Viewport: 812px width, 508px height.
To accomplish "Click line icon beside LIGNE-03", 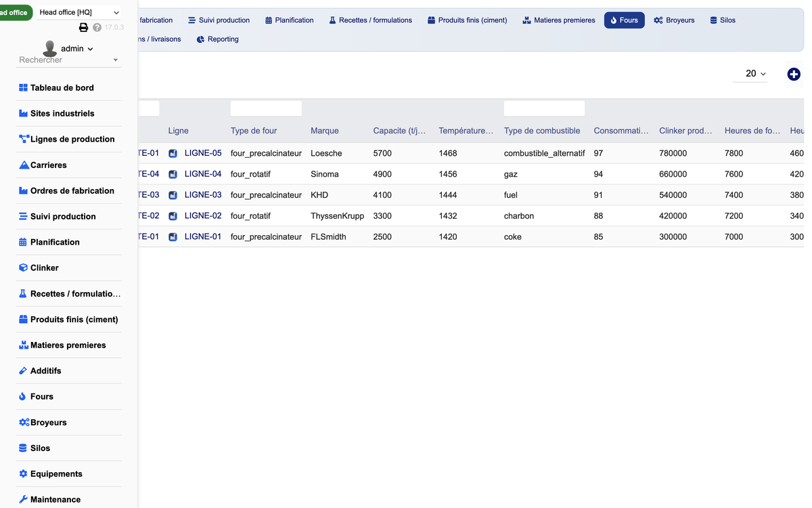I will coord(173,195).
